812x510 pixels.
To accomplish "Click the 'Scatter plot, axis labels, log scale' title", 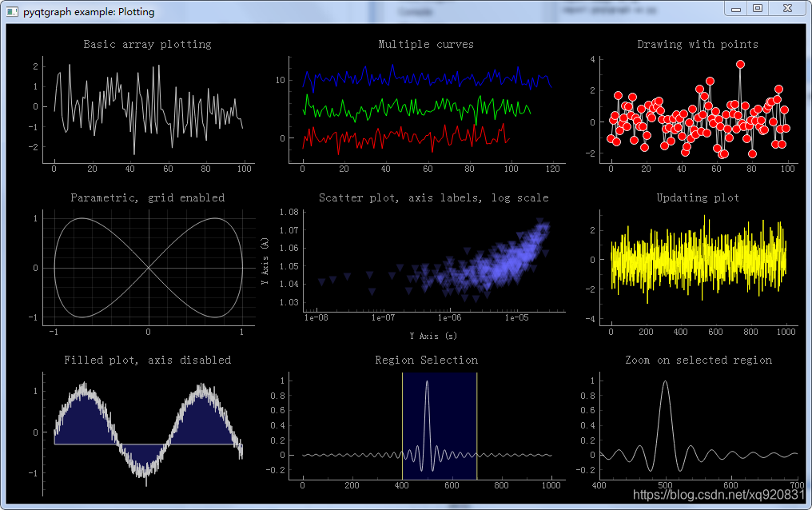I will click(x=433, y=197).
